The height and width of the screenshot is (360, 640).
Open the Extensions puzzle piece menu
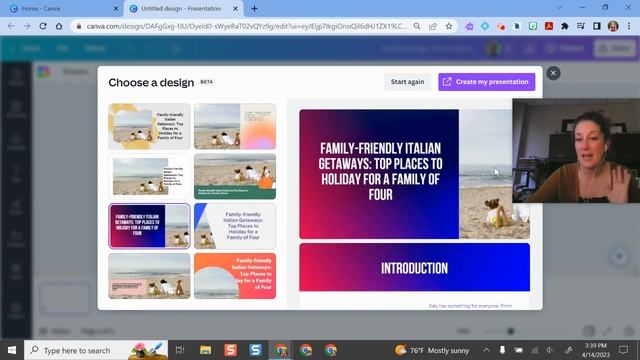[x=564, y=26]
